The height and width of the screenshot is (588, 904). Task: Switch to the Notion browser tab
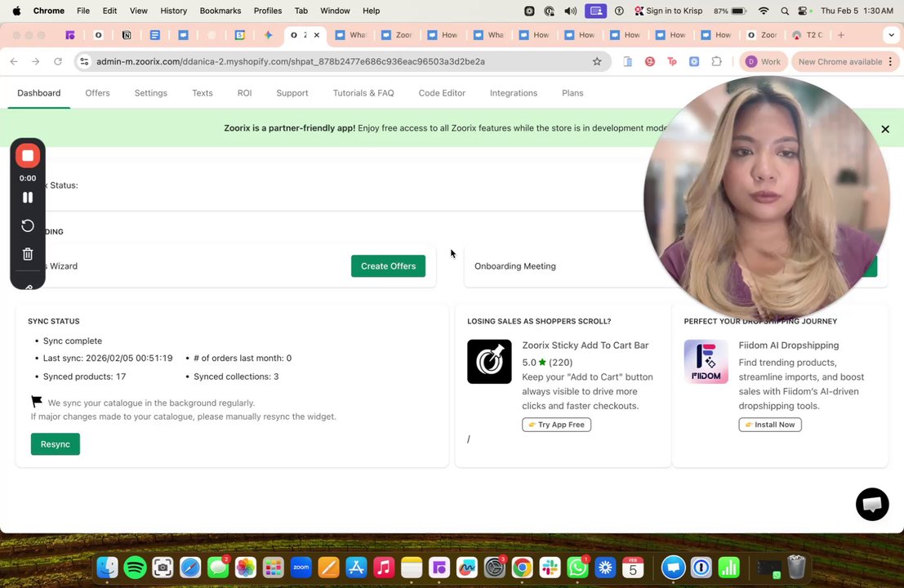coord(127,35)
